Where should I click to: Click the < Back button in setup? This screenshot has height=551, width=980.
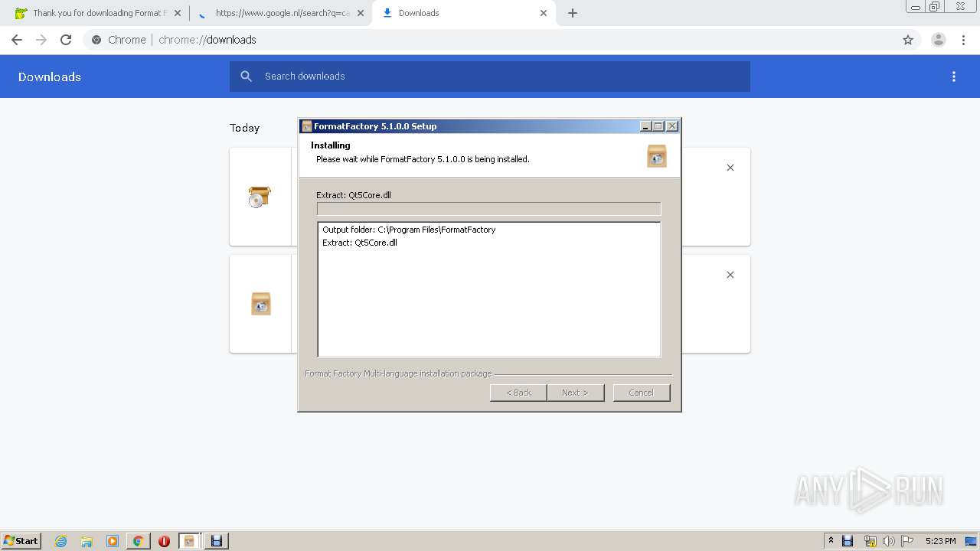coord(518,393)
